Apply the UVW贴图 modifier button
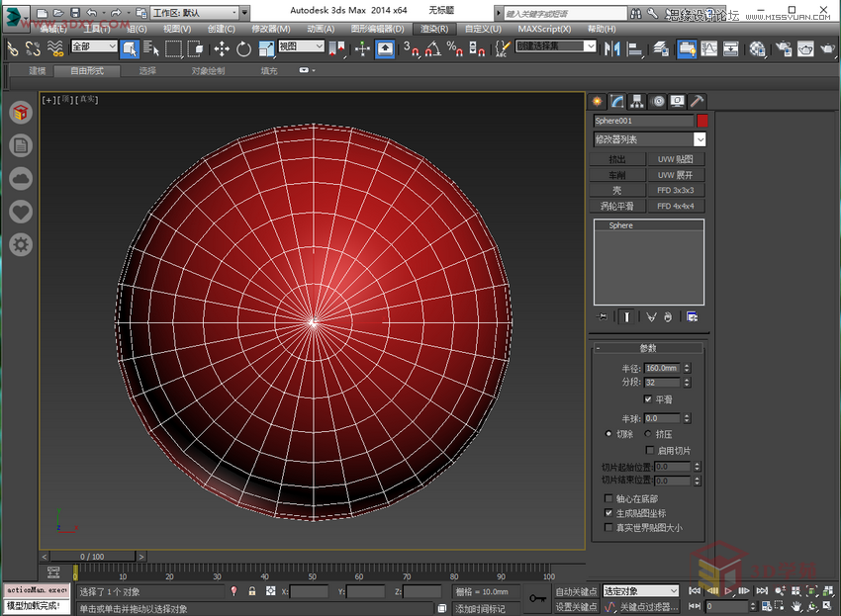 (673, 158)
